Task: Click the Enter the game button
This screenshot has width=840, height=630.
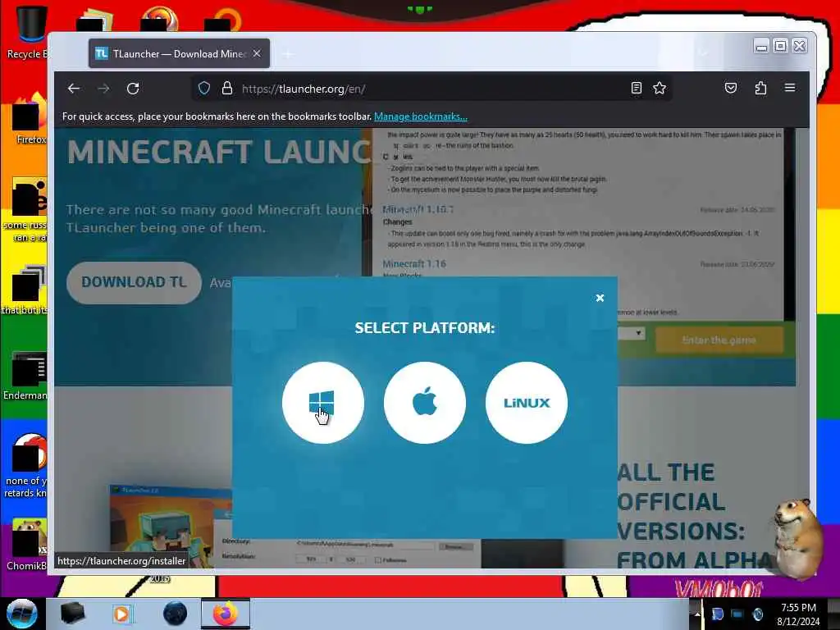Action: [719, 340]
